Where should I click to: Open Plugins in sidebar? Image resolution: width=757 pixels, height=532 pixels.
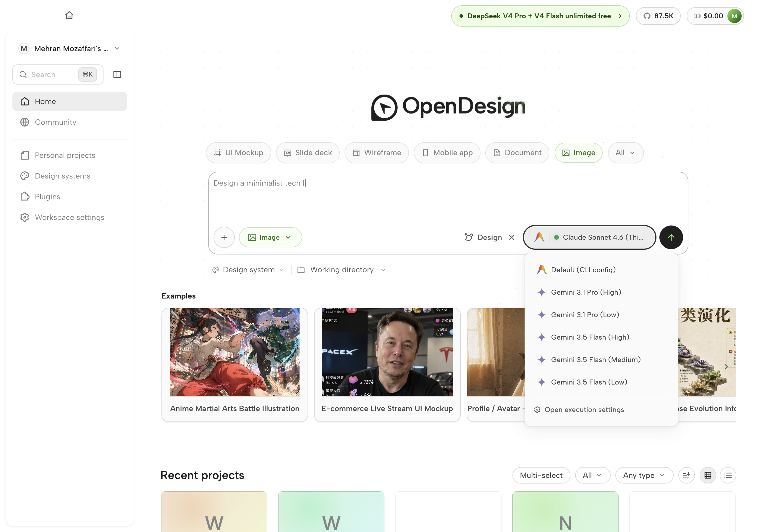(x=69, y=197)
